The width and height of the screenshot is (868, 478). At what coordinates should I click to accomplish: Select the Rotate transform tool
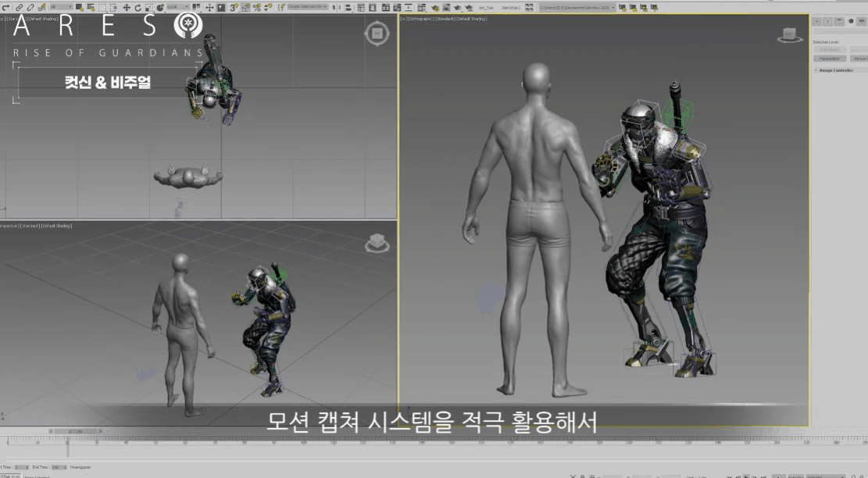(x=138, y=7)
